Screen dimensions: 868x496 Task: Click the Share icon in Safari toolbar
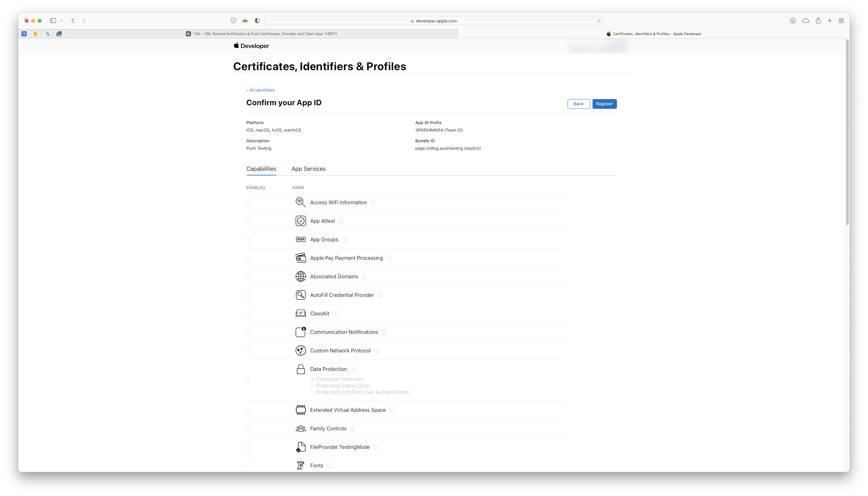[x=818, y=21]
